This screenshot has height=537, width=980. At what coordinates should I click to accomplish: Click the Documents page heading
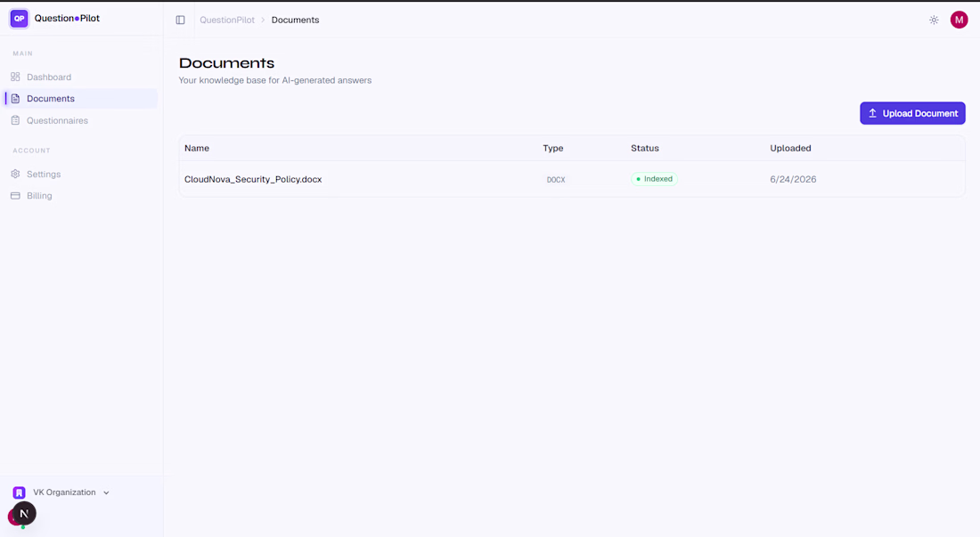[227, 63]
